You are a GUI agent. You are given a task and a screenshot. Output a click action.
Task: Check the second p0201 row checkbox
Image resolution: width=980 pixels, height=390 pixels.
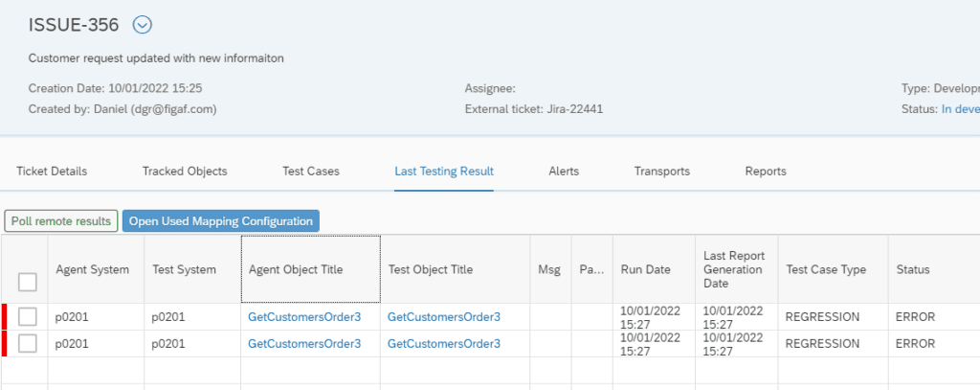pyautogui.click(x=28, y=343)
